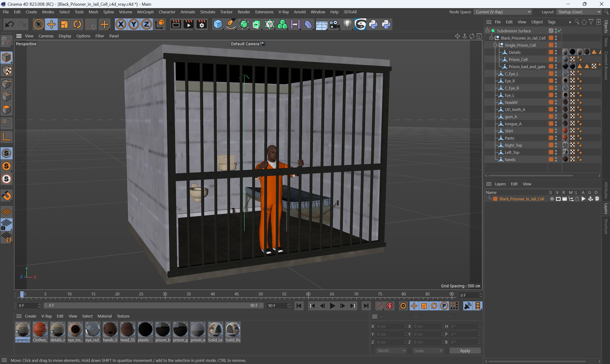
Task: Toggle Solo dot for Black_Prisoner_in_Jail_Cell layer
Action: [x=552, y=199]
